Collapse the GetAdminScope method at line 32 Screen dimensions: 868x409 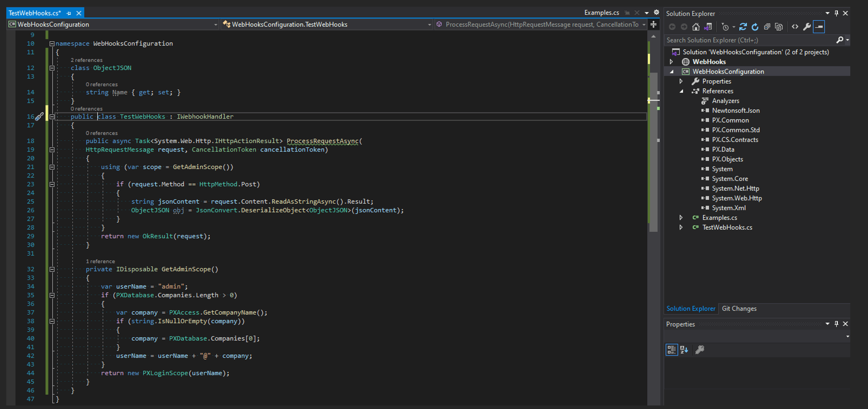[52, 269]
